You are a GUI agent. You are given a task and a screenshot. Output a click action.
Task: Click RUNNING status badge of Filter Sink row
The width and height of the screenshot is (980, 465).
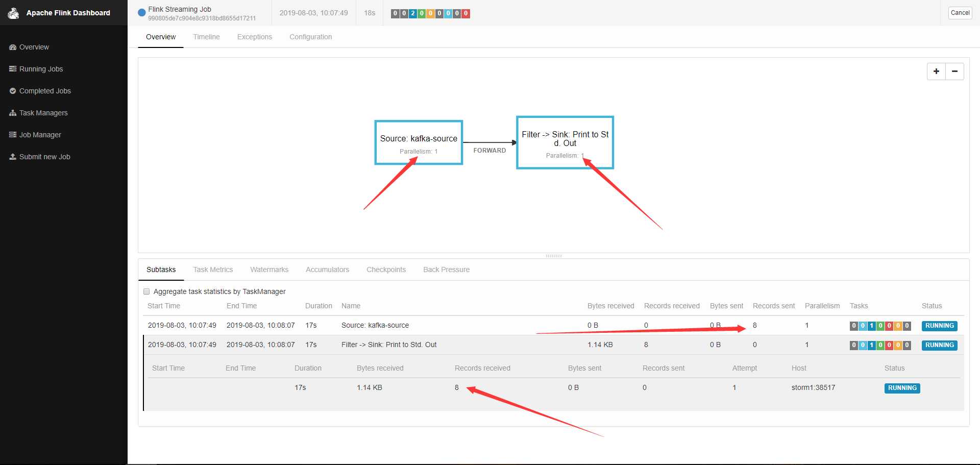(939, 345)
